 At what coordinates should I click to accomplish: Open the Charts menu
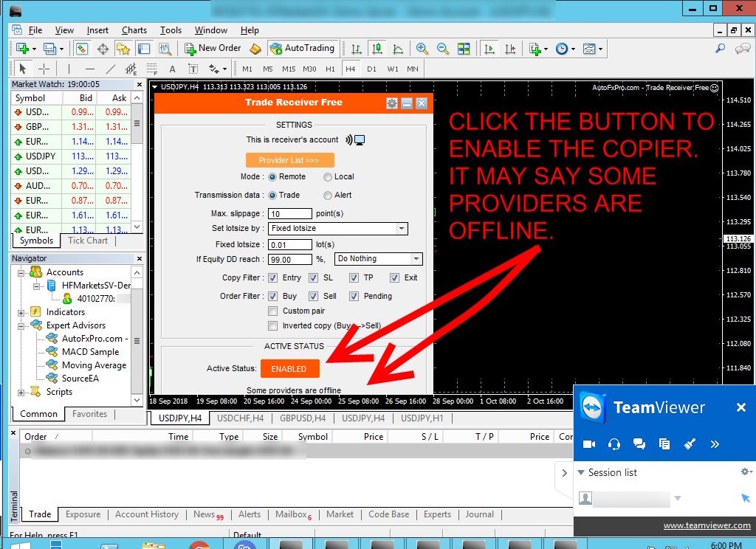(x=134, y=30)
